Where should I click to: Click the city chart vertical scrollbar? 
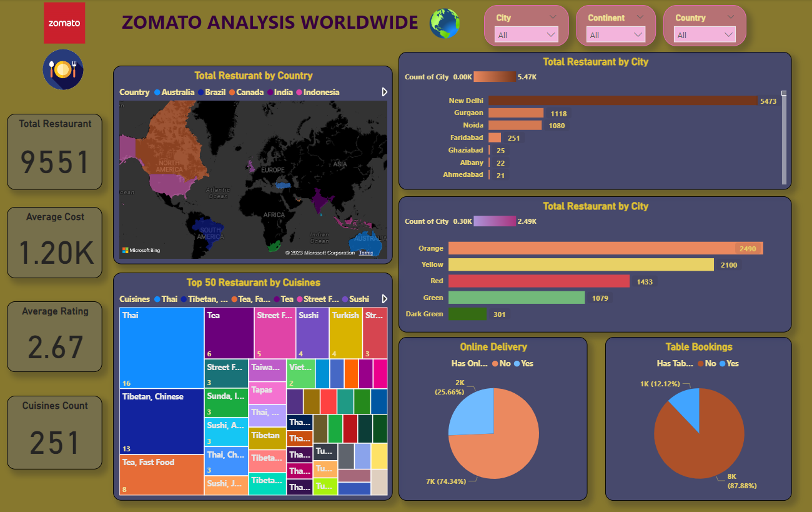[x=784, y=138]
